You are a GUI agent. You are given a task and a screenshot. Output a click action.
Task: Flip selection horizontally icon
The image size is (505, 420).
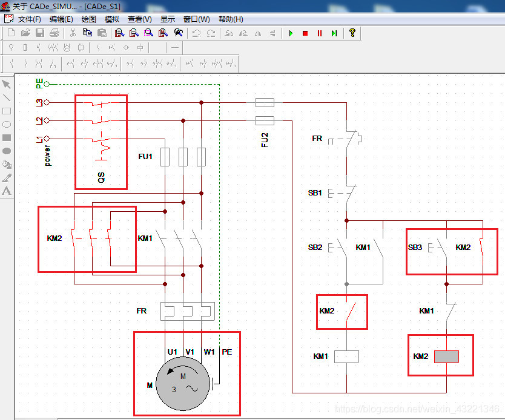pyautogui.click(x=258, y=33)
